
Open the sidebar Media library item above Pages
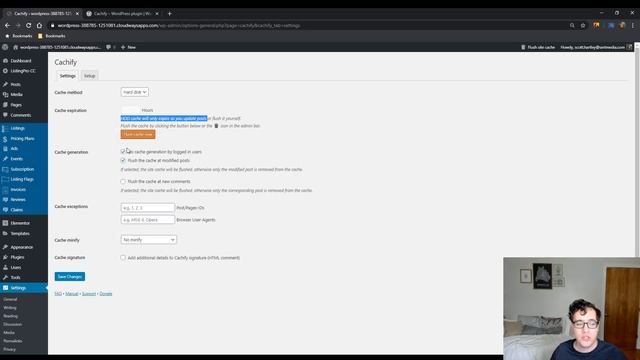(16, 95)
